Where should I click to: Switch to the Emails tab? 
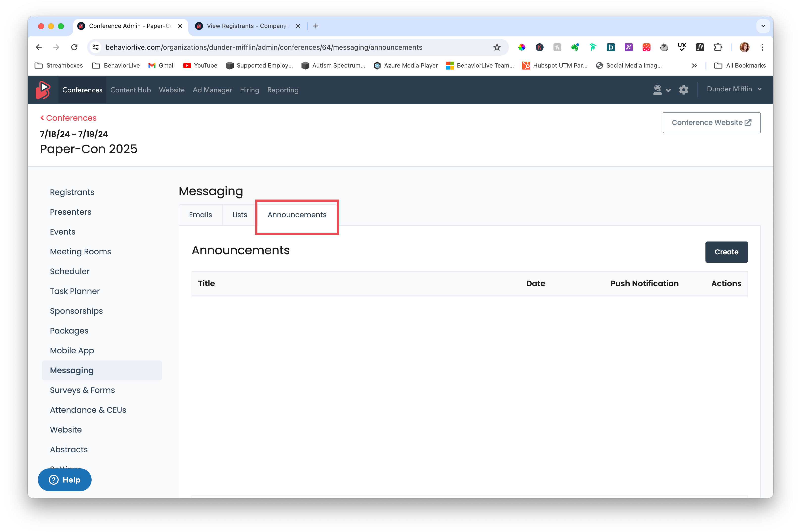200,215
